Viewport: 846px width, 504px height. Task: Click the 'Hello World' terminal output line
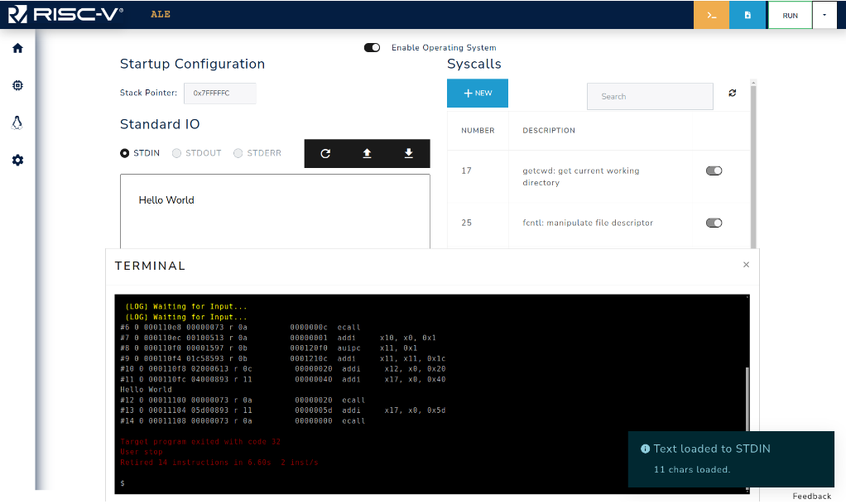pos(146,390)
